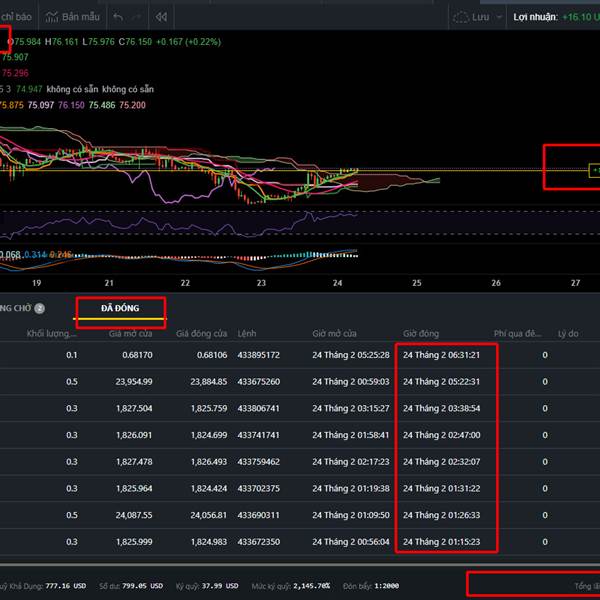The image size is (600, 600).
Task: Click close time 24 Tháng 2 05:22:31
Action: click(441, 382)
